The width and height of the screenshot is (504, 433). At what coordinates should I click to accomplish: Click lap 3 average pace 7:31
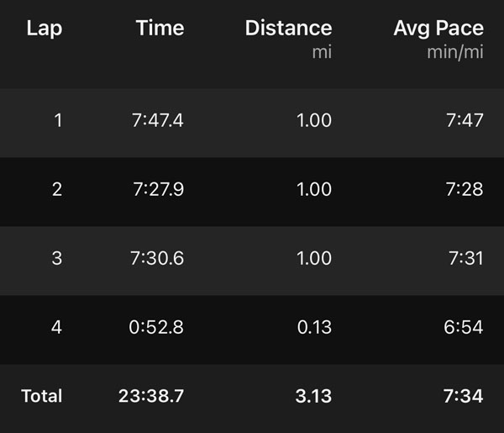click(465, 258)
